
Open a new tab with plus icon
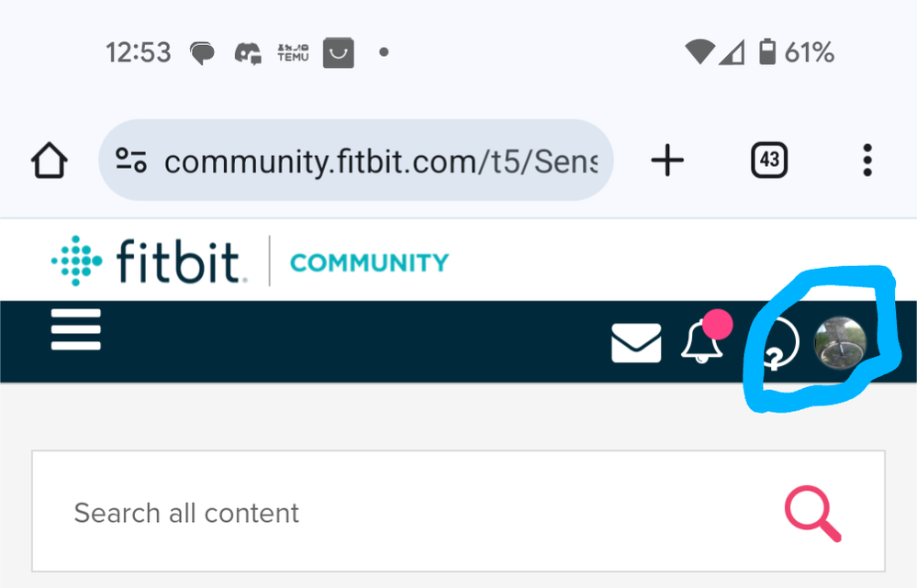(667, 161)
